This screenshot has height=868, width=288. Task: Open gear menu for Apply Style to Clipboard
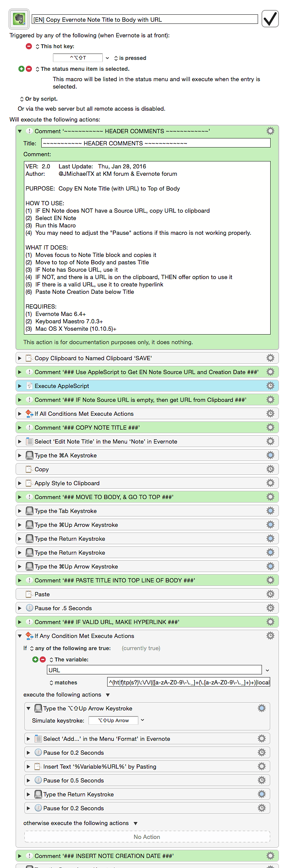click(270, 483)
